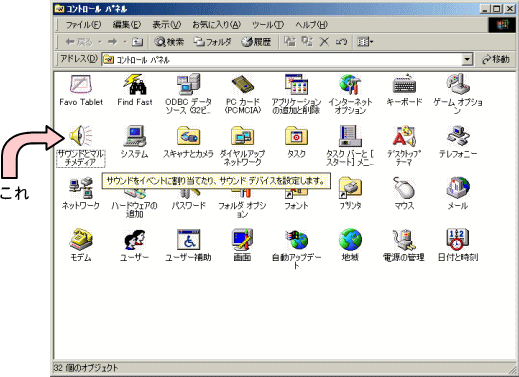The height and width of the screenshot is (377, 519).
Task: Open the システム computer icon
Action: click(135, 136)
